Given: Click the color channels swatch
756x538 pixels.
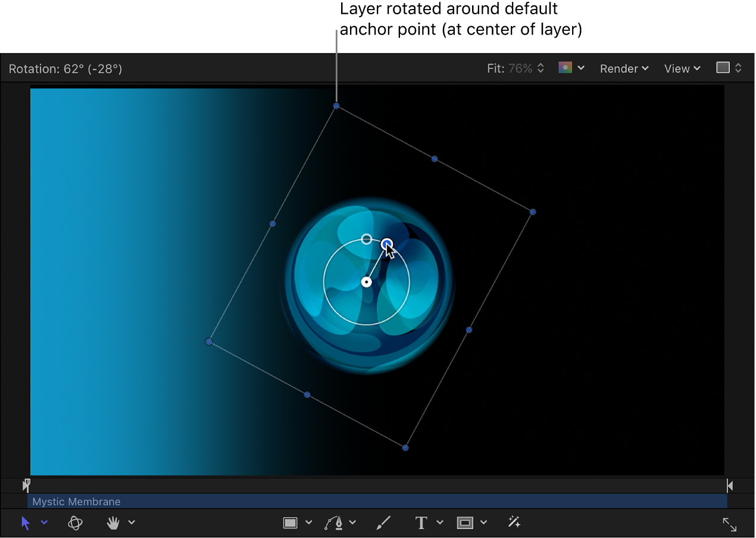Looking at the screenshot, I should coord(566,67).
